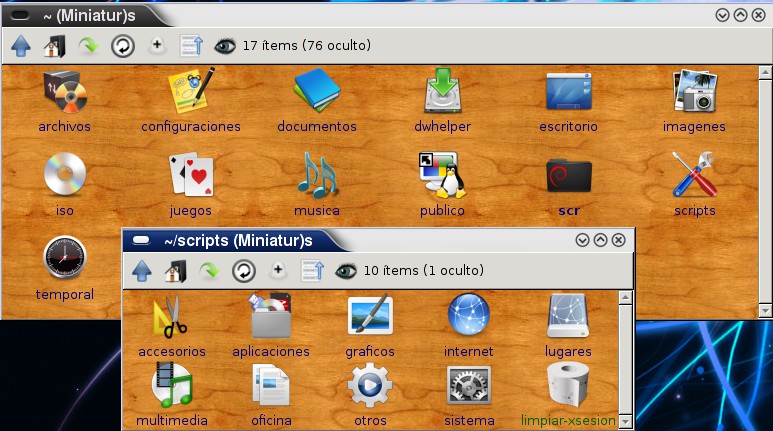The width and height of the screenshot is (773, 431).
Task: Click the plus icon in the ~ window toolbar
Action: point(157,45)
